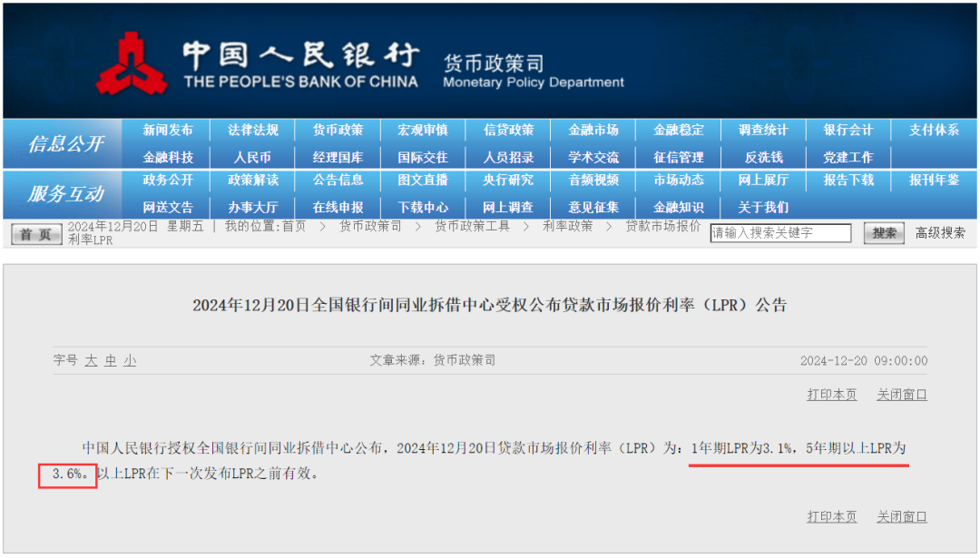Open the 宏观审慎 menu item
This screenshot has width=980, height=558.
[423, 130]
